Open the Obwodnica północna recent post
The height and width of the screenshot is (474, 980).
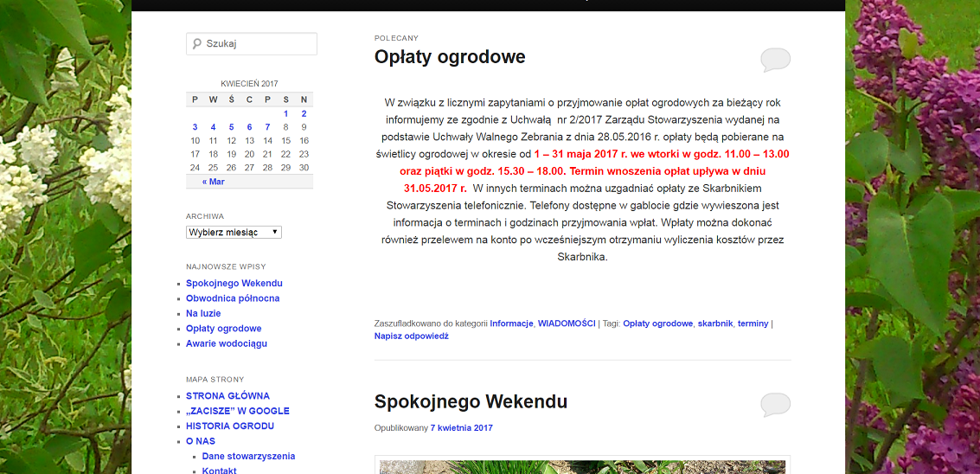(233, 298)
